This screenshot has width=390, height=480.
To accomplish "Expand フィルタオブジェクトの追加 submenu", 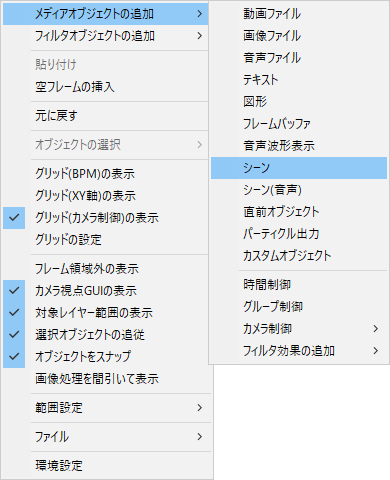I will [x=105, y=36].
